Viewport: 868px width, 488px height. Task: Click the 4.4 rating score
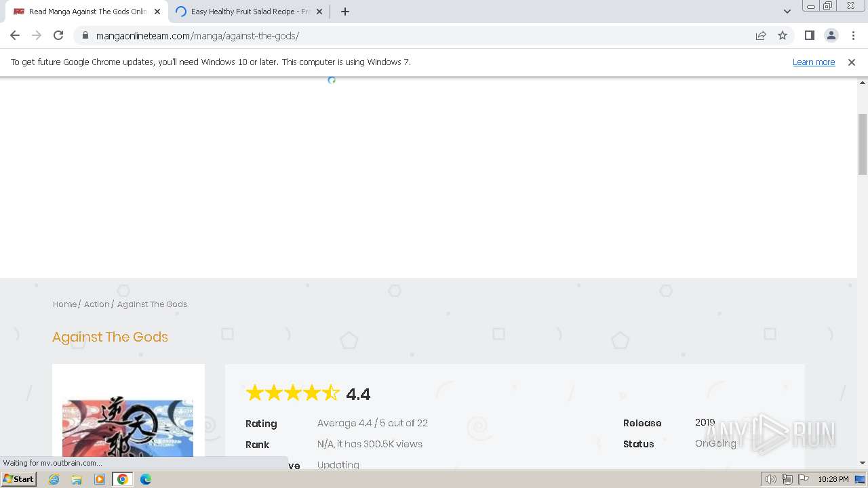tap(358, 394)
